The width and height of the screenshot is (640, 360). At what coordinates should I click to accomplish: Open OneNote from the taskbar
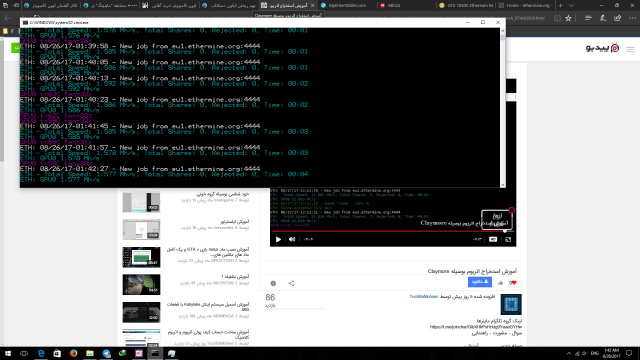139,353
